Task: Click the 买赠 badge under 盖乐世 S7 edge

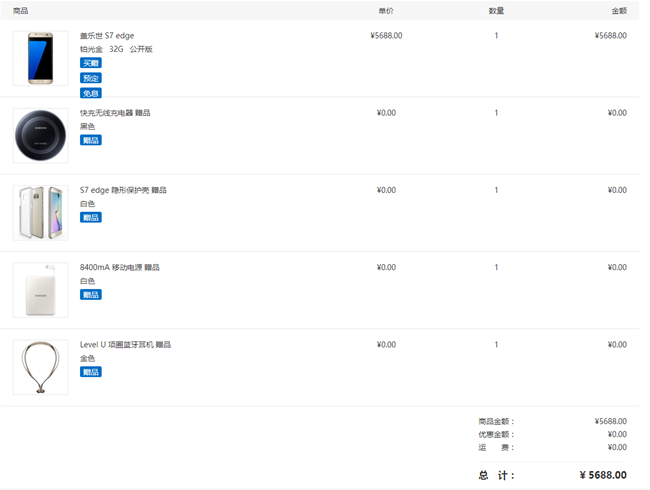Action: tap(91, 63)
